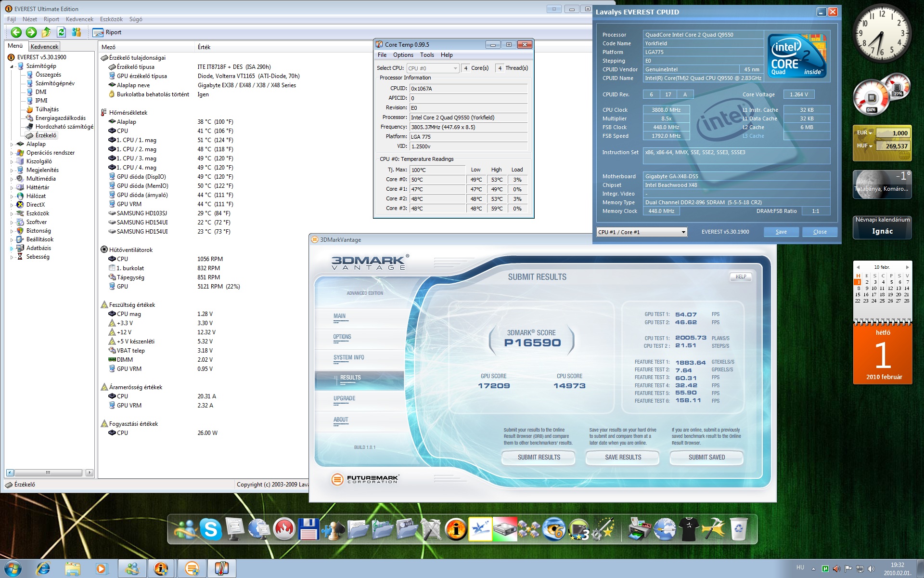The image size is (924, 578).
Task: Click the HUF amount field 269,537
Action: [892, 146]
